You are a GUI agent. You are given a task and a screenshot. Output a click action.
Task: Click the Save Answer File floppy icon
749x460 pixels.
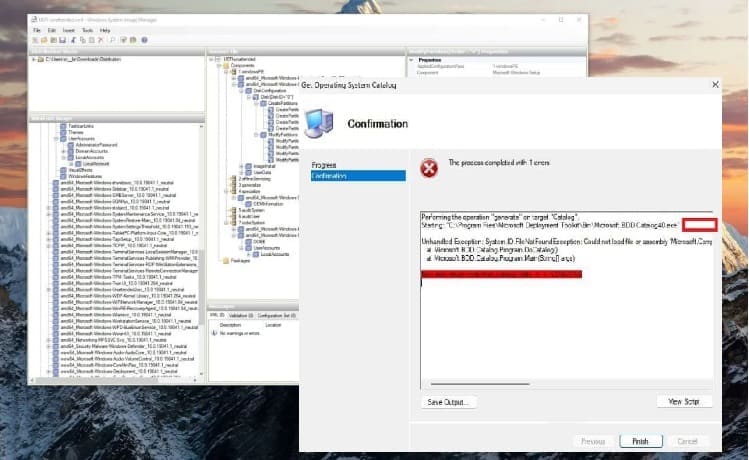coord(62,40)
